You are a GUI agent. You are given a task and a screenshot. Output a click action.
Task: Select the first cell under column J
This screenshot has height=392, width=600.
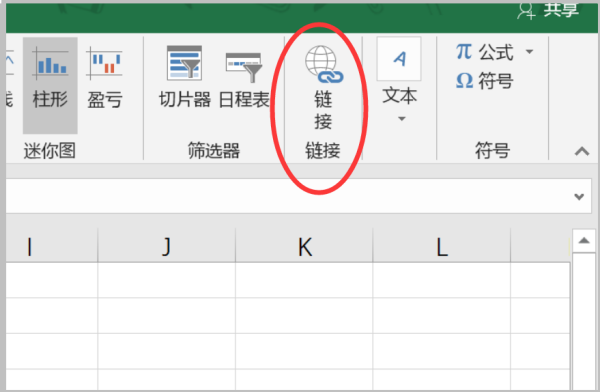[166, 280]
